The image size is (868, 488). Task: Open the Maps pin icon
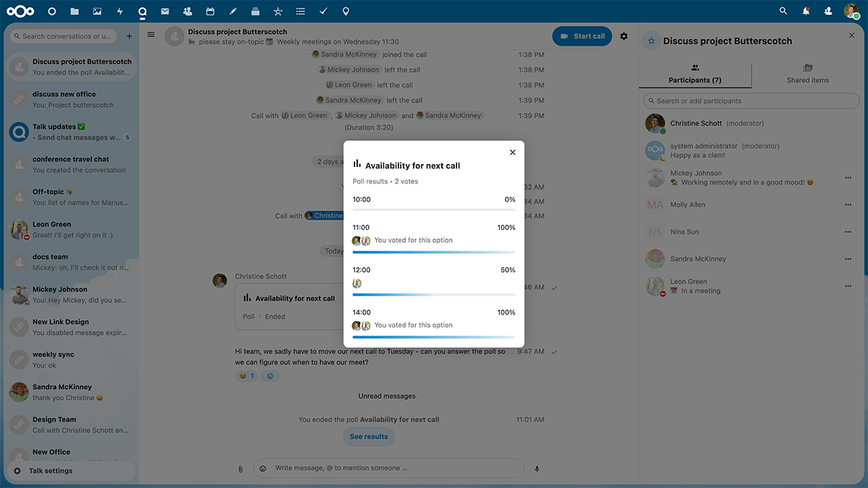pos(346,12)
